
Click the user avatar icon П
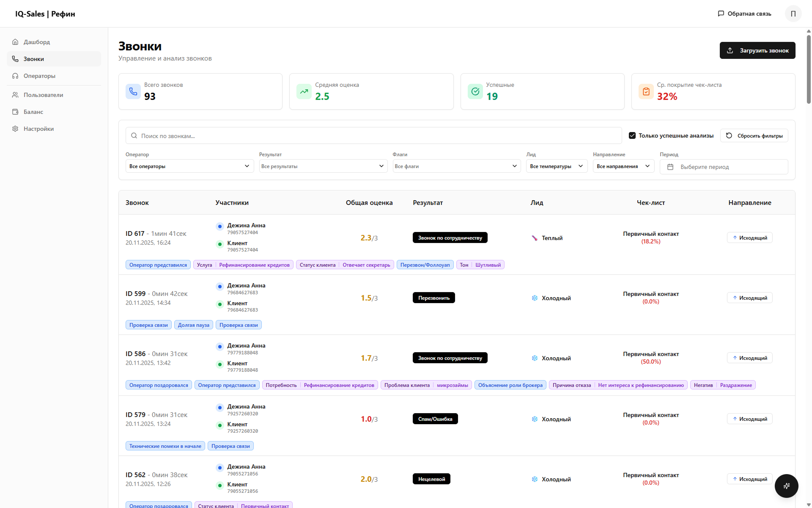[x=793, y=14]
